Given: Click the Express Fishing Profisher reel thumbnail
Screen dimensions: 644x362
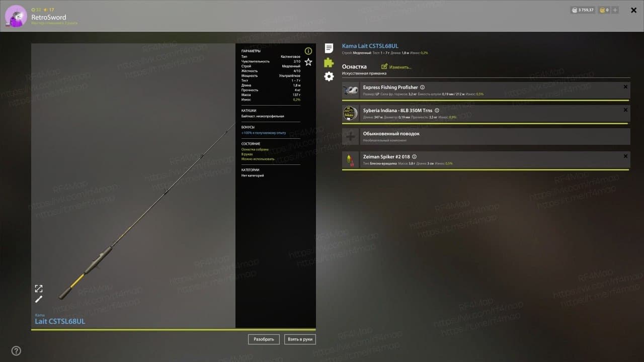Looking at the screenshot, I should (x=351, y=90).
